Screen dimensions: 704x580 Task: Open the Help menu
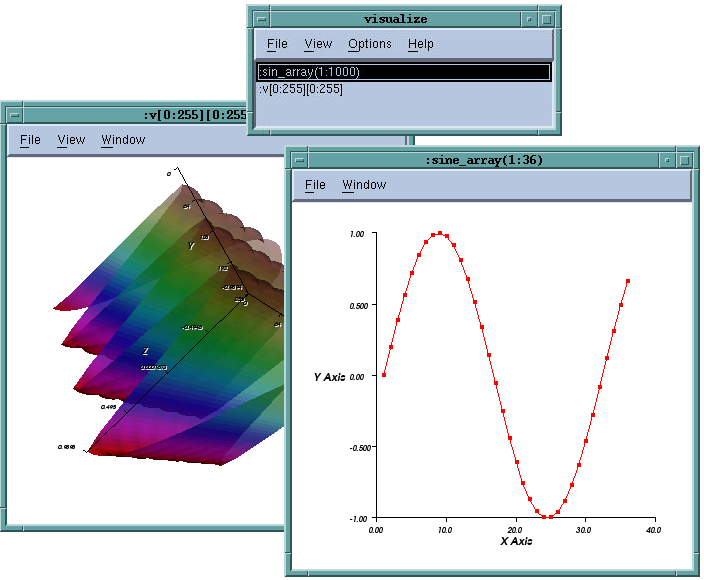(x=421, y=44)
